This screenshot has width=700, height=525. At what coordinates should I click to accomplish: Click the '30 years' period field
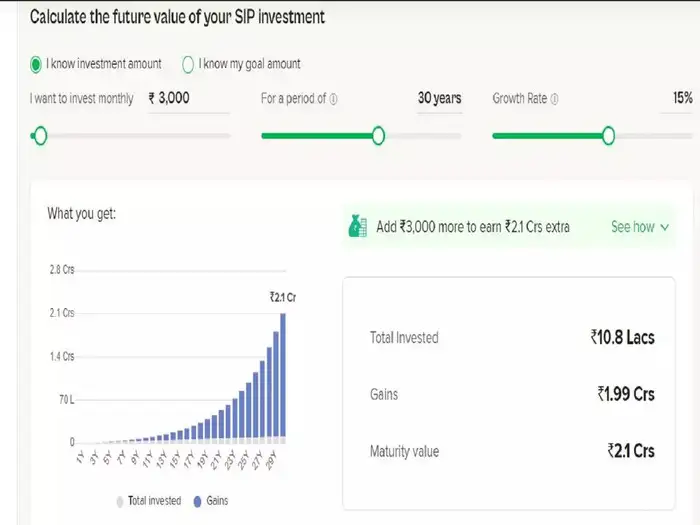point(439,98)
